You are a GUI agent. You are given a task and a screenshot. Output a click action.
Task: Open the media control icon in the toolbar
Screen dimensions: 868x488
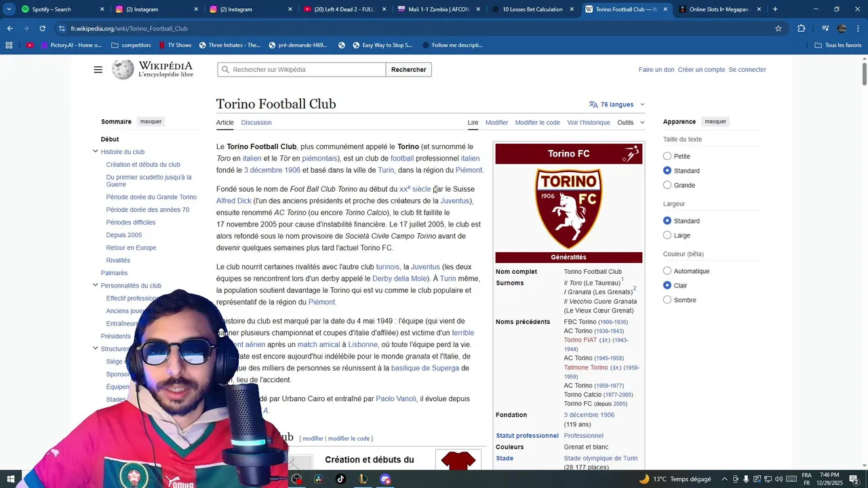click(x=825, y=28)
